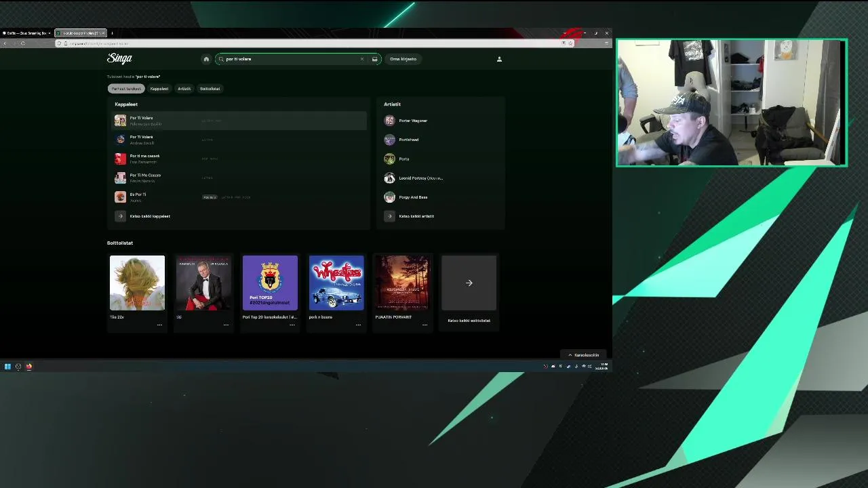Click Porgy And Bess avatar

click(x=389, y=197)
